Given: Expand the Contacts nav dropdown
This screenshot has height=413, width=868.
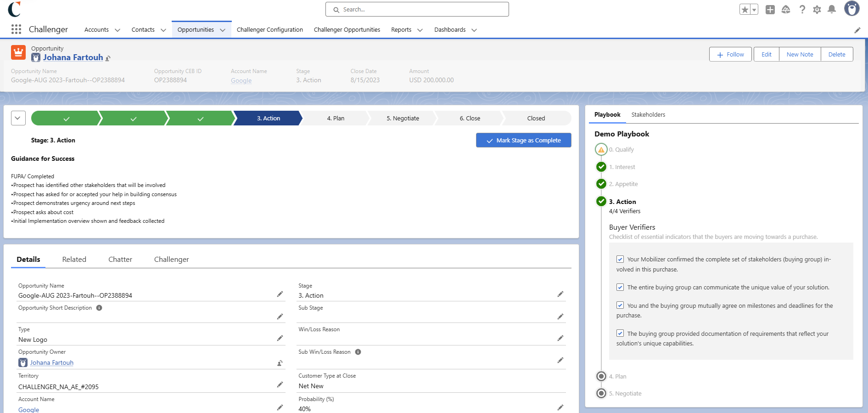Looking at the screenshot, I should [x=163, y=30].
